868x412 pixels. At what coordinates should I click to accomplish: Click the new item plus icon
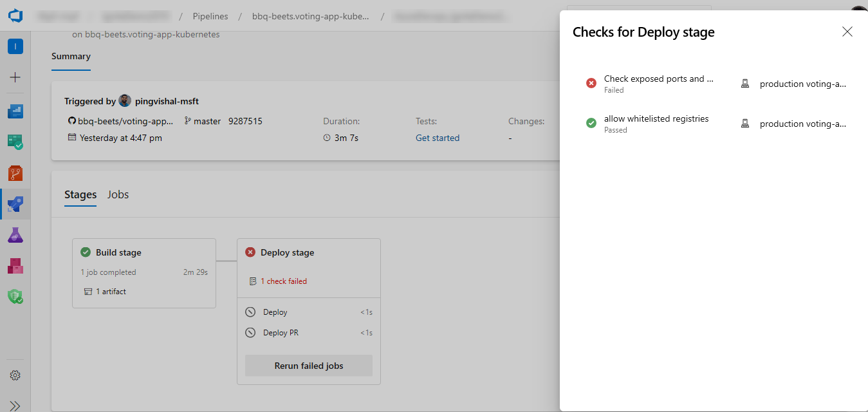coord(15,77)
